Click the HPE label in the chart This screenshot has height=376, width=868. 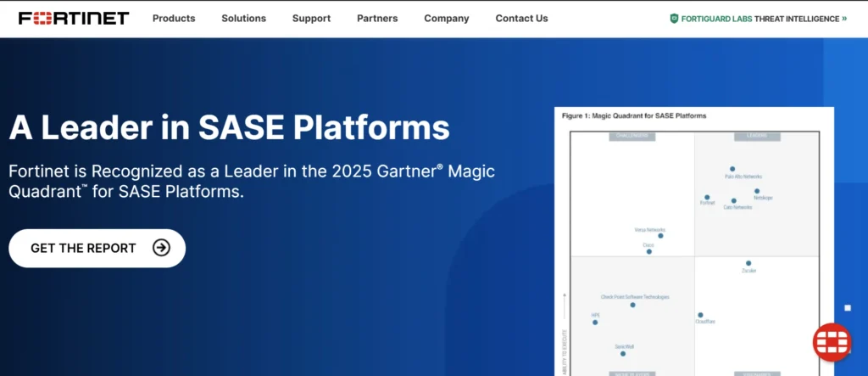point(596,315)
